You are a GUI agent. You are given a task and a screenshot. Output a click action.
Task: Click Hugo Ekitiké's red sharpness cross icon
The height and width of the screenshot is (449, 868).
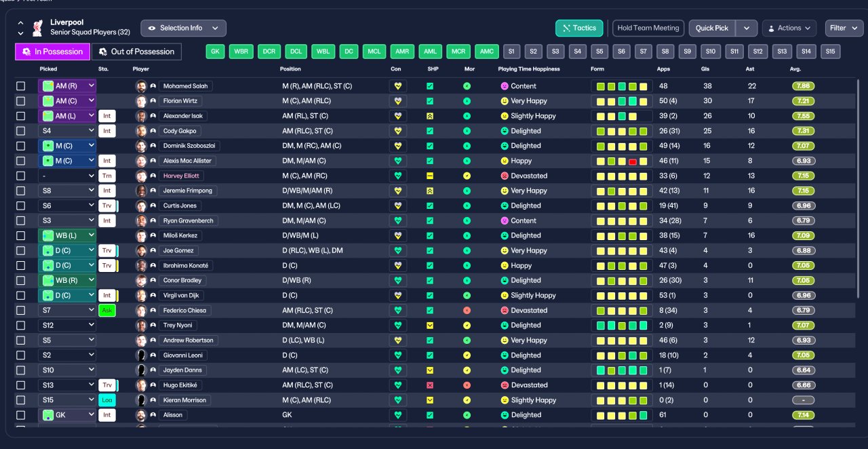[x=430, y=385]
